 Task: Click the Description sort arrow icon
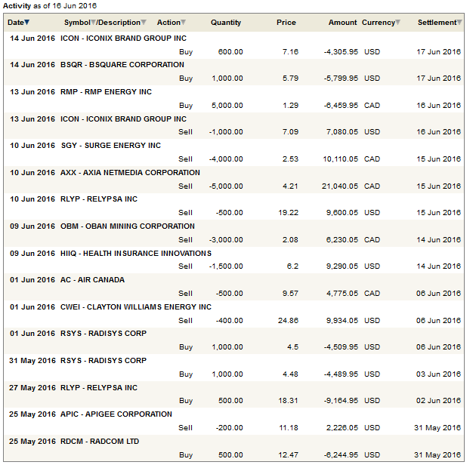click(144, 23)
